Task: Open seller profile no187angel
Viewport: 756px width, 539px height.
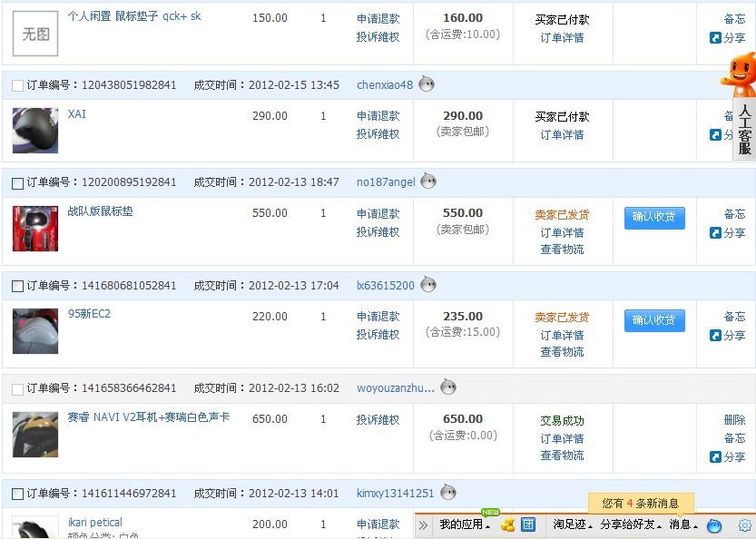Action: (386, 182)
